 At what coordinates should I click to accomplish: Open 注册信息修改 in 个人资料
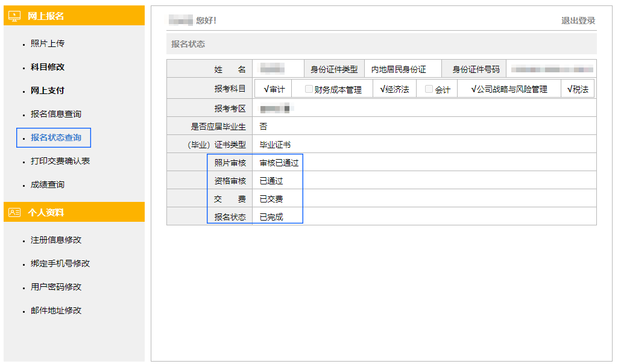point(56,240)
